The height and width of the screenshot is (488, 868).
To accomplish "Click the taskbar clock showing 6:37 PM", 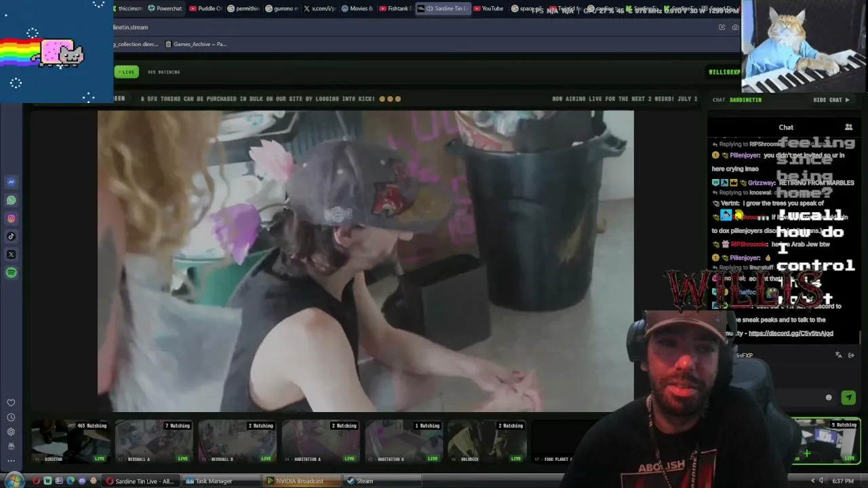I will [x=843, y=481].
